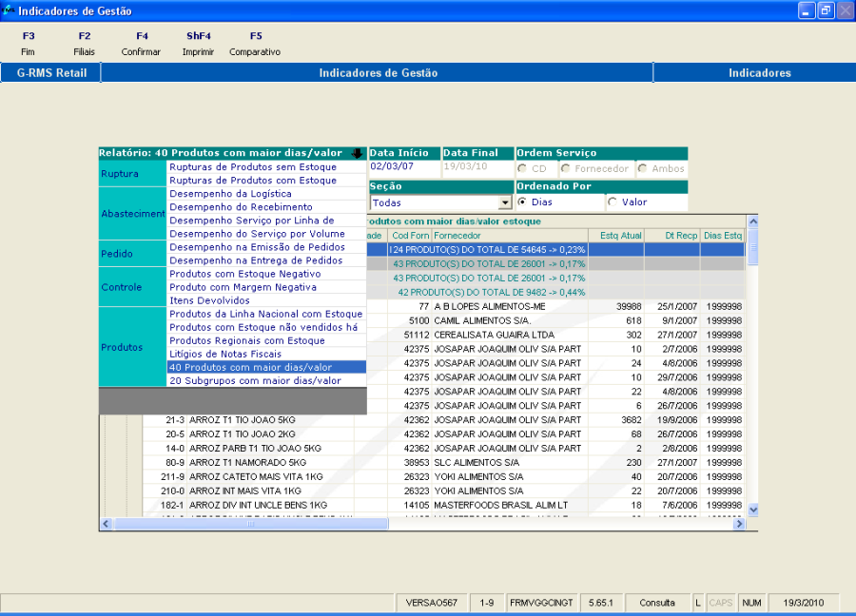Expand the Seção dropdown showing Todas
The image size is (856, 616).
(x=505, y=202)
